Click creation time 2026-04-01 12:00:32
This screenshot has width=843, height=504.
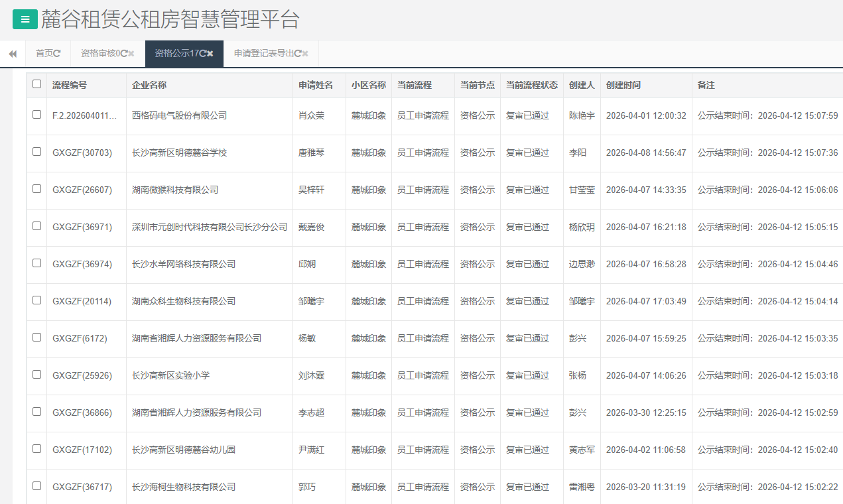pyautogui.click(x=646, y=115)
